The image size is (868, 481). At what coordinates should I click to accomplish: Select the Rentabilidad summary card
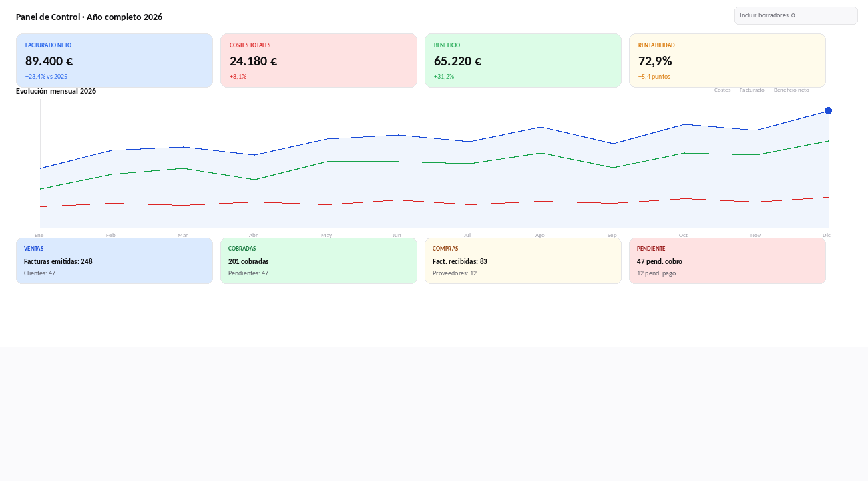727,60
